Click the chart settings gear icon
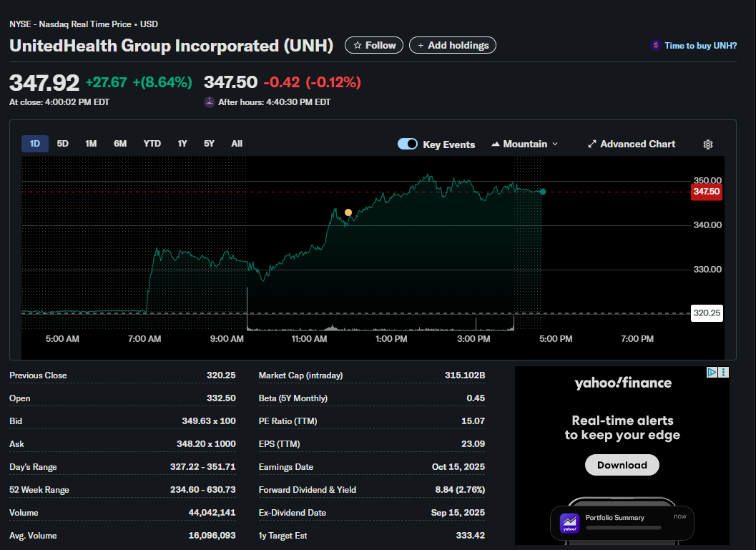Viewport: 756px width, 550px height. pyautogui.click(x=708, y=144)
